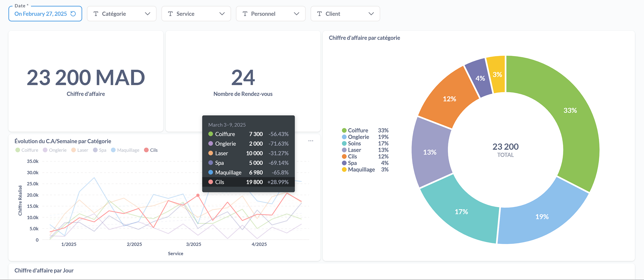Open the Personnel dropdown chevron
The width and height of the screenshot is (644, 280).
point(296,14)
